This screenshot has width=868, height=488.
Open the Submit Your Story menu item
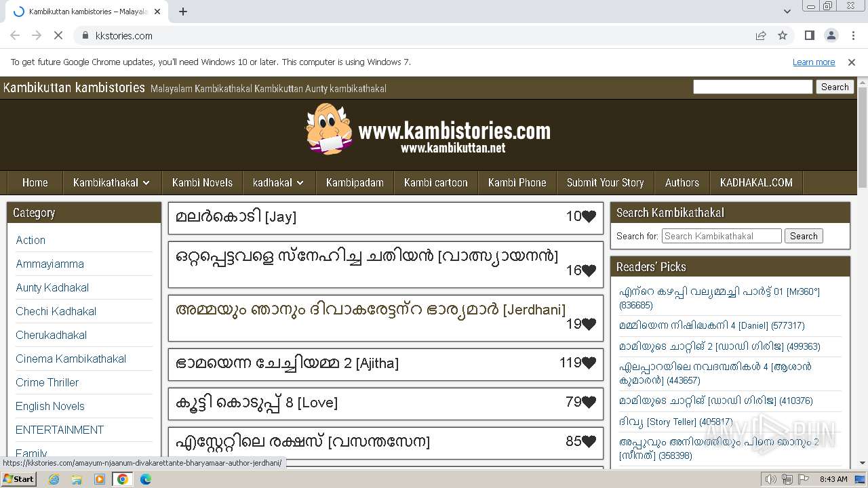click(606, 182)
